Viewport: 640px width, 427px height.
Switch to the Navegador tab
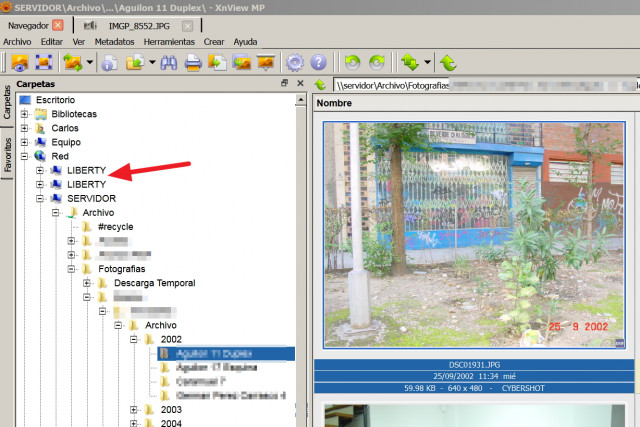click(28, 26)
